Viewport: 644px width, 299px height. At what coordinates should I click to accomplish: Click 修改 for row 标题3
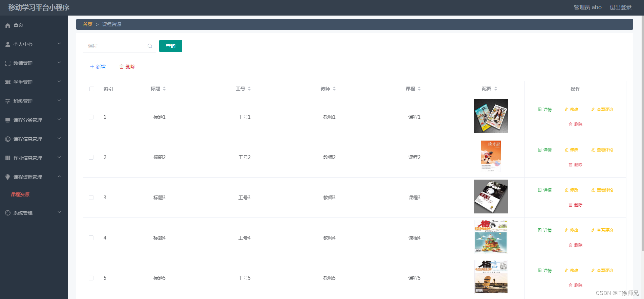572,190
